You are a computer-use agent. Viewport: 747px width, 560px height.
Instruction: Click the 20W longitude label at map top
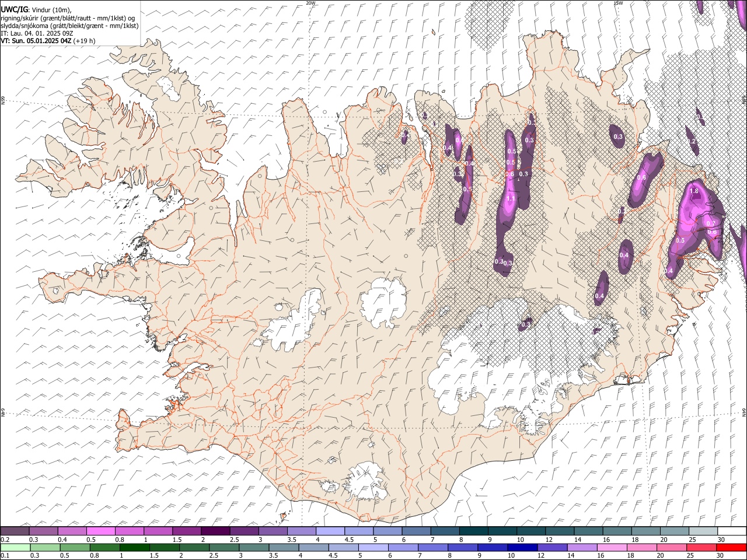coord(310,3)
